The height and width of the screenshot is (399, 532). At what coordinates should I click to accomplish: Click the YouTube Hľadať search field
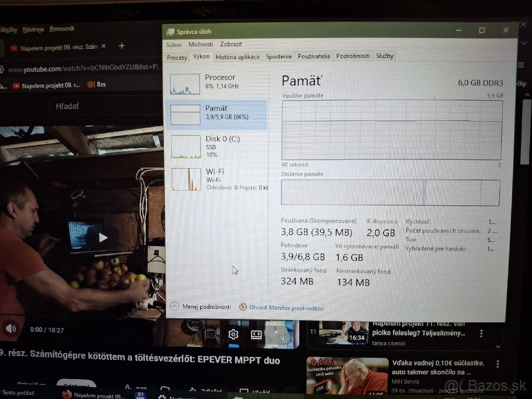106,106
